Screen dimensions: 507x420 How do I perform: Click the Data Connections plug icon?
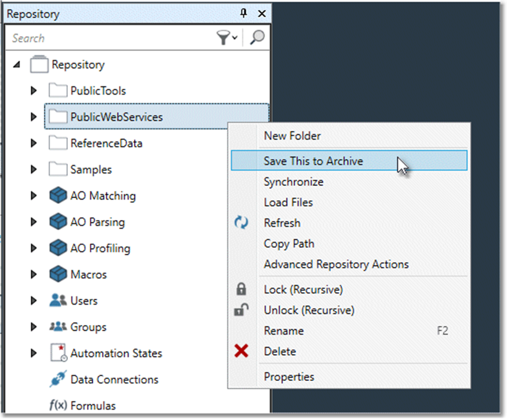point(58,379)
